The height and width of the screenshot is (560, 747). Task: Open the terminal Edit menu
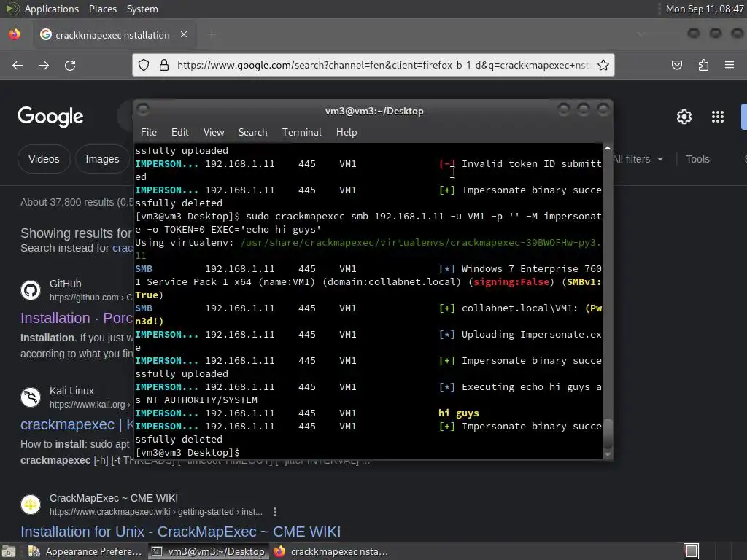click(179, 133)
